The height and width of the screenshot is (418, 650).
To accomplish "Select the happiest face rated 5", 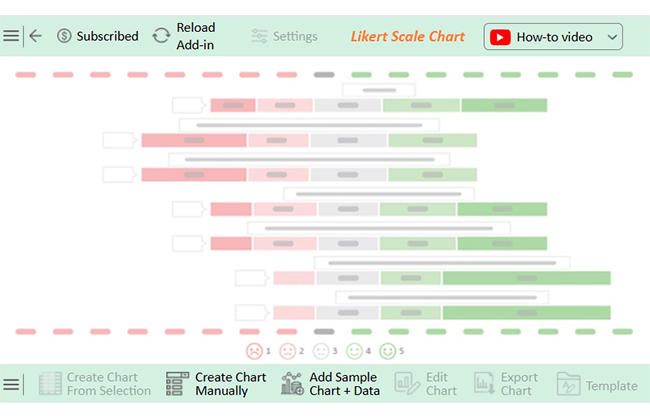I will 388,351.
